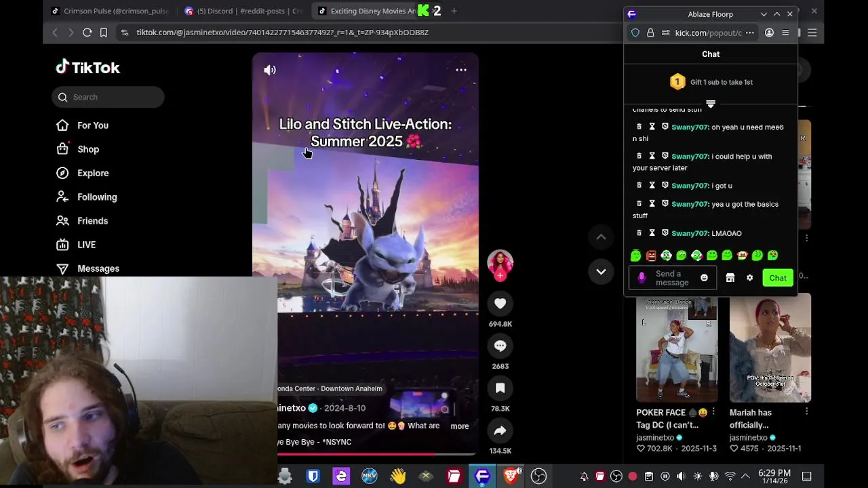868x488 pixels.
Task: Pause media via the tray pause icon
Action: click(x=665, y=476)
